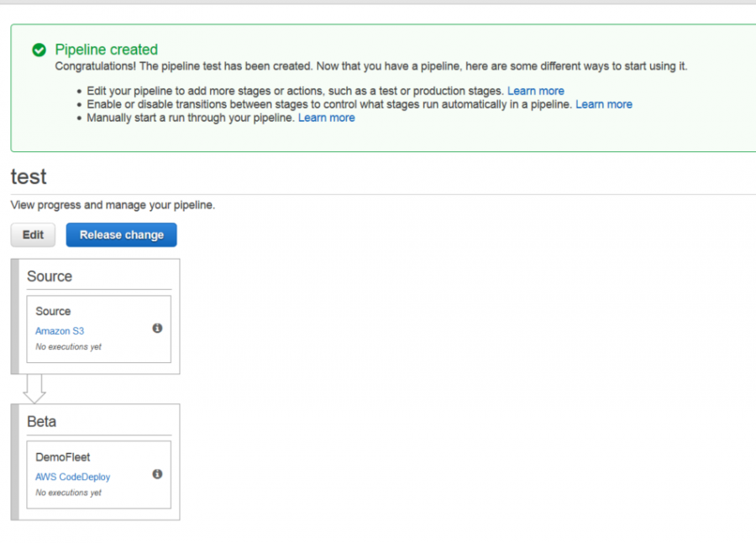Open the Amazon S3 provider link
The image size is (756, 543).
60,331
